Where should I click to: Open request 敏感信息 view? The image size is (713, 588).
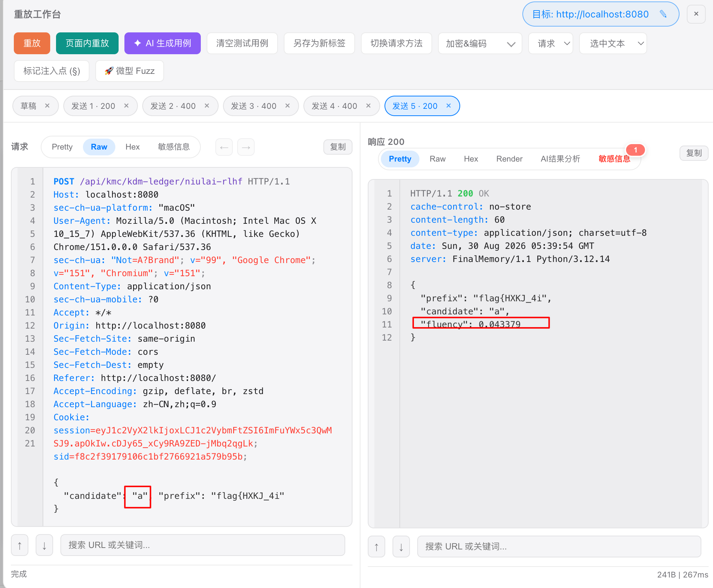pos(174,147)
